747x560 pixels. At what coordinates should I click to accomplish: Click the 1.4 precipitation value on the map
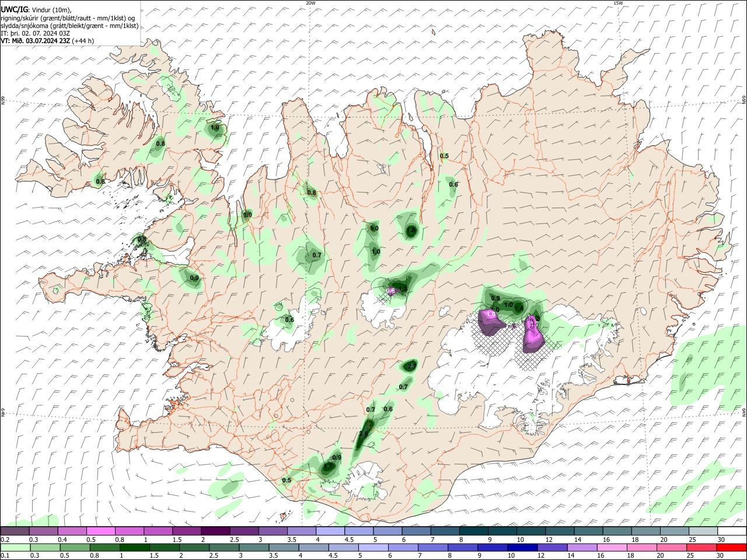519,308
